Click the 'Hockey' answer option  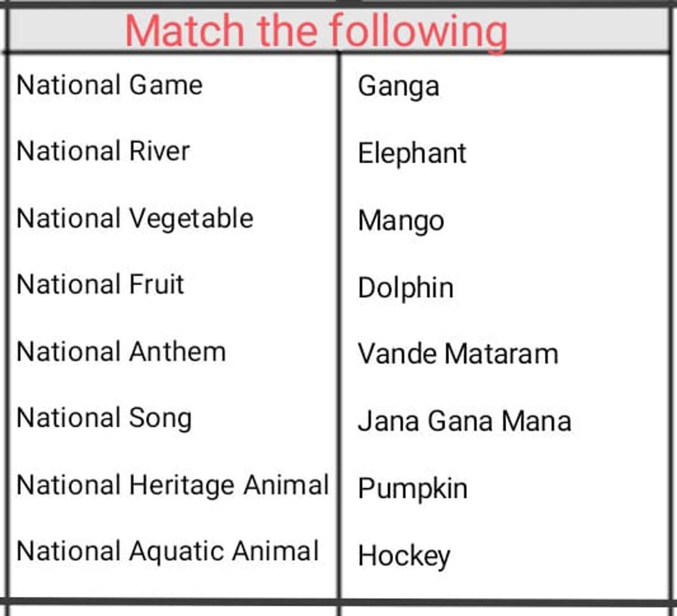[x=404, y=556]
